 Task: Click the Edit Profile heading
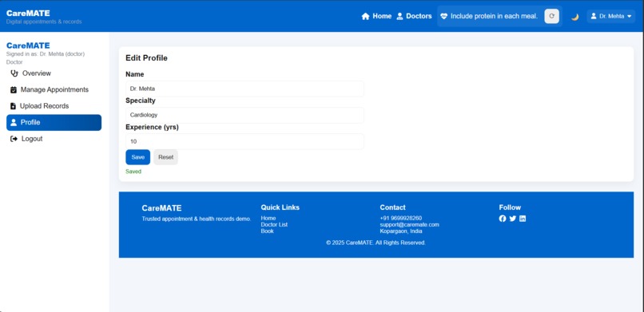tap(147, 58)
